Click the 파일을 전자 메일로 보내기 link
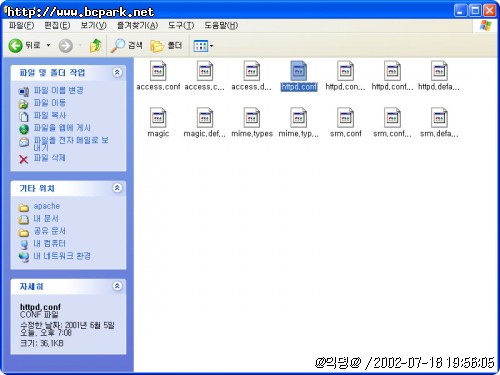The height and width of the screenshot is (375, 500). coord(71,144)
